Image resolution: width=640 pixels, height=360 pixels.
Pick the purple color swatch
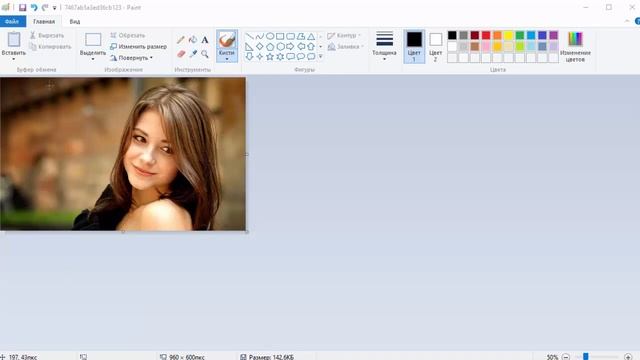553,36
